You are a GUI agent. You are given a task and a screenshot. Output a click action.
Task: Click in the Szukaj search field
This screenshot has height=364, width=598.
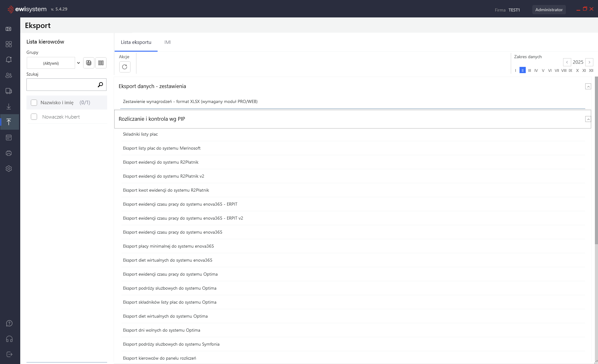pyautogui.click(x=62, y=85)
